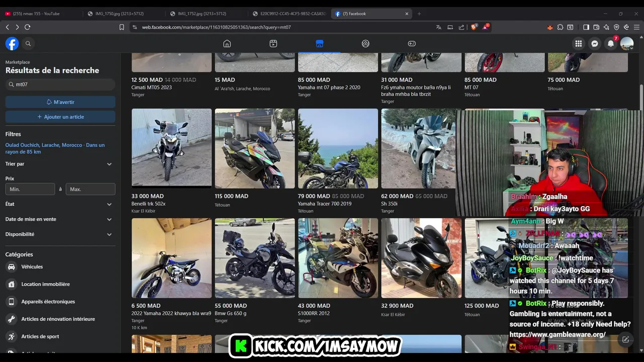Viewport: 644px width, 362px height.
Task: Open a new browser tab
Action: pos(419,14)
